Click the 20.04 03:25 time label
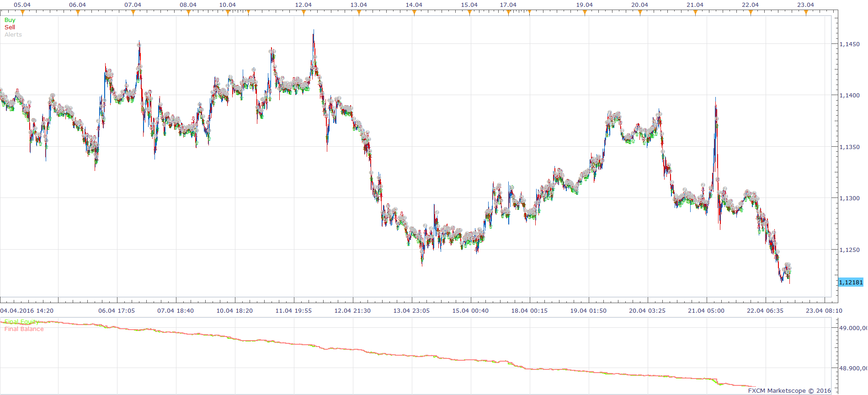Image resolution: width=868 pixels, height=395 pixels. point(647,310)
